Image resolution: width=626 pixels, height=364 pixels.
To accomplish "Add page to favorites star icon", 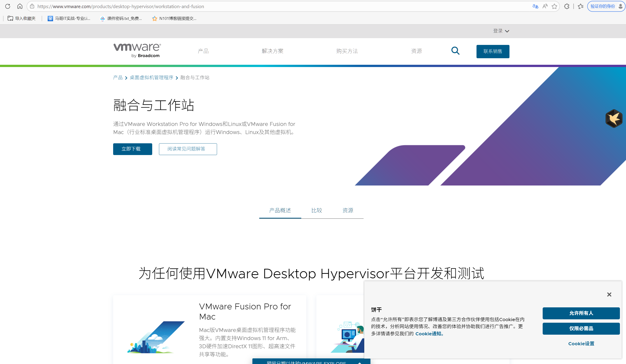I will click(554, 6).
